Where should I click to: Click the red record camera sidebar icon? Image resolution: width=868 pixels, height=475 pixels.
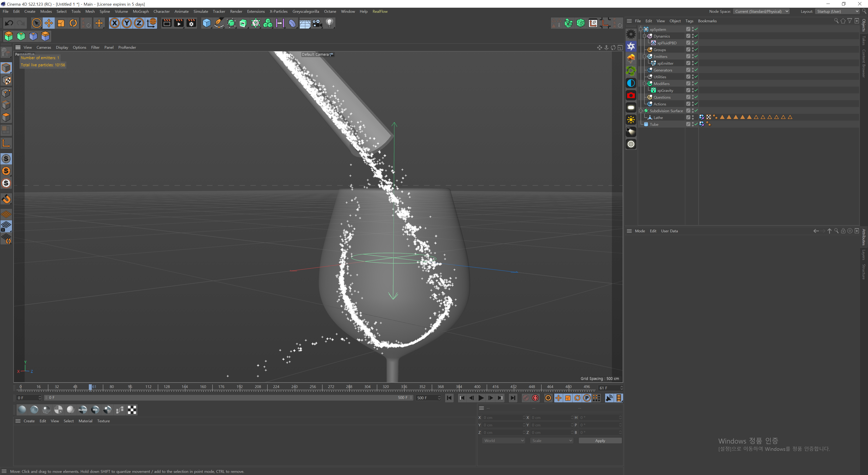point(631,95)
